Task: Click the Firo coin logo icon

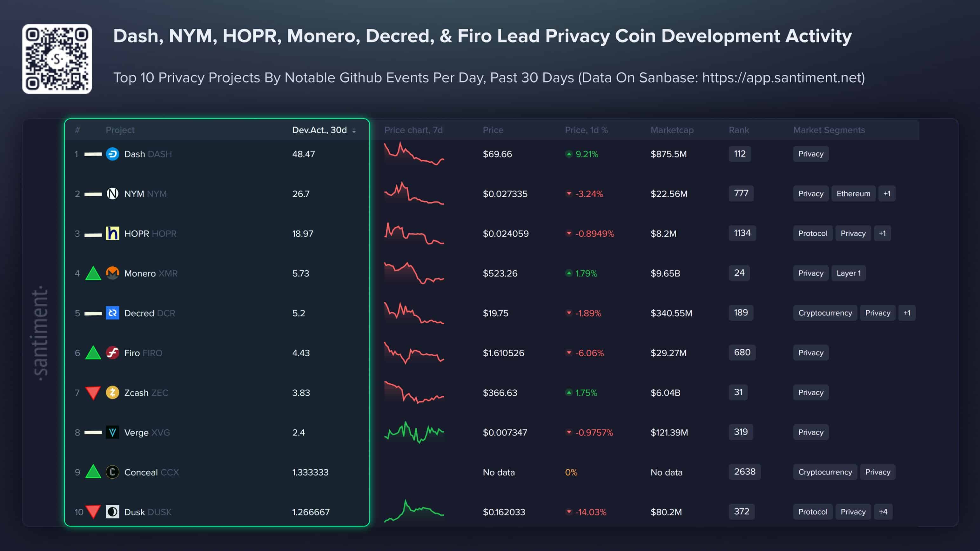Action: tap(112, 353)
